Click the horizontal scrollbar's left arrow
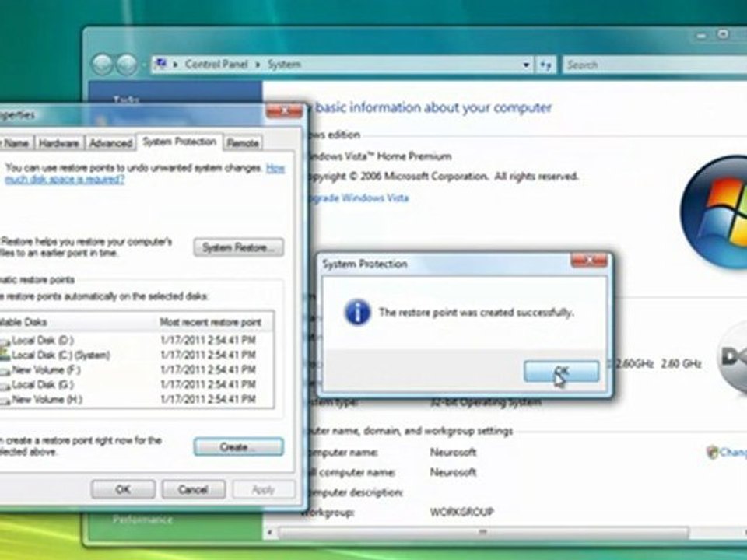 (x=271, y=532)
